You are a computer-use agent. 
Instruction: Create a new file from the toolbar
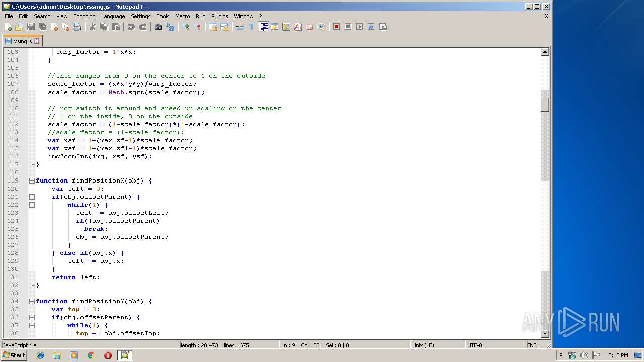pos(8,27)
